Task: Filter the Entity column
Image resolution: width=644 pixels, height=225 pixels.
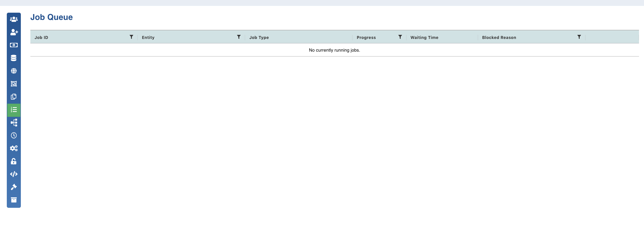Action: 239,37
